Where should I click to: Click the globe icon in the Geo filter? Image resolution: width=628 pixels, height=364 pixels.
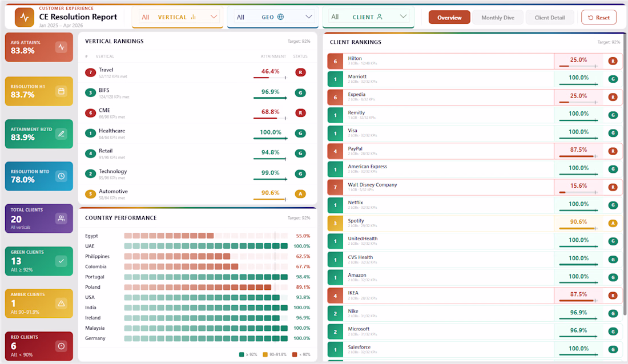280,17
